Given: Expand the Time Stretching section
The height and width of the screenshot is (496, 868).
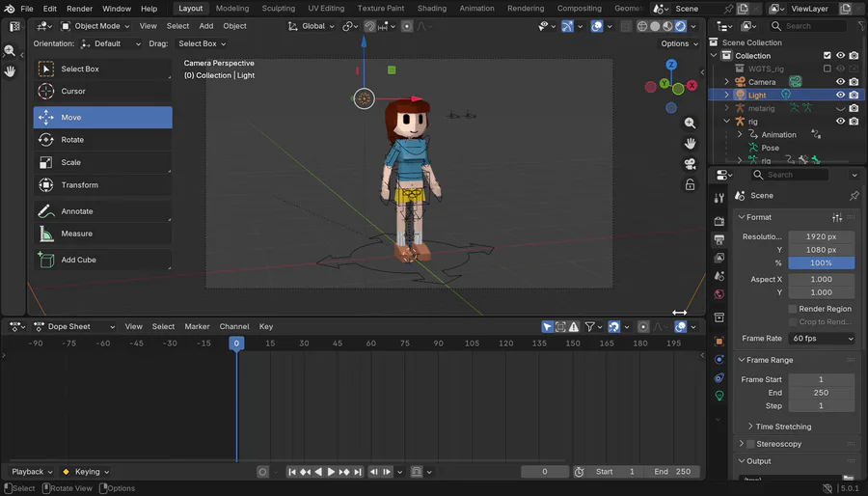Looking at the screenshot, I should coord(782,427).
